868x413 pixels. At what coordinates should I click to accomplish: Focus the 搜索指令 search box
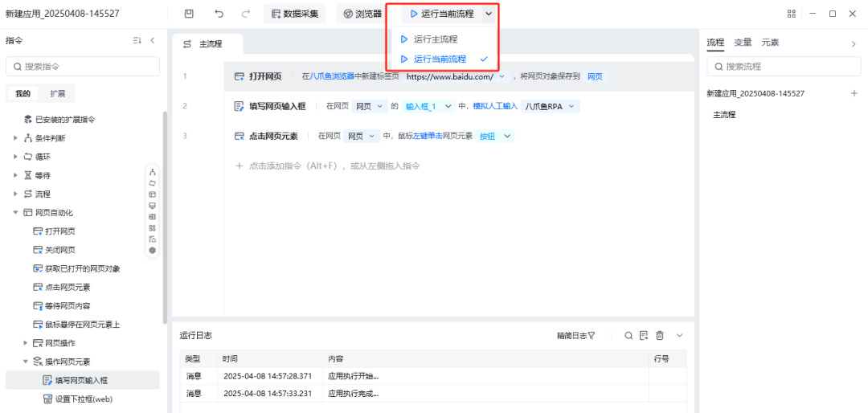83,67
